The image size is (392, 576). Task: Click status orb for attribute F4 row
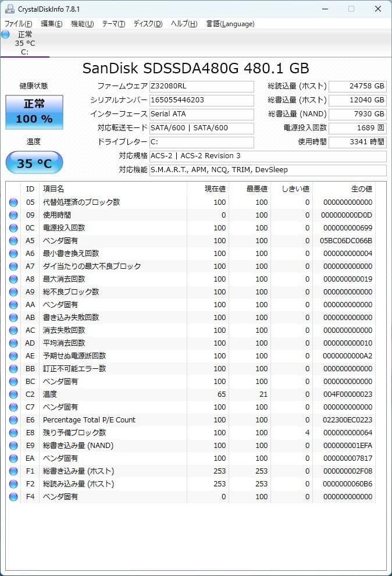13,497
